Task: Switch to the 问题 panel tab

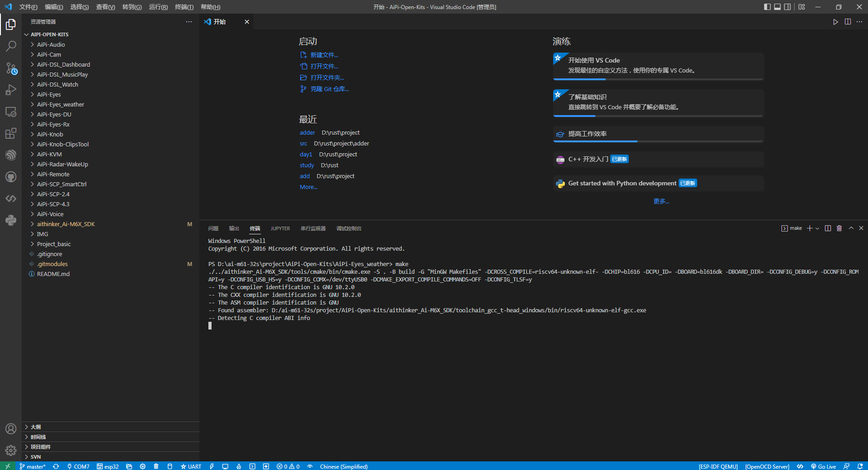Action: [213, 228]
